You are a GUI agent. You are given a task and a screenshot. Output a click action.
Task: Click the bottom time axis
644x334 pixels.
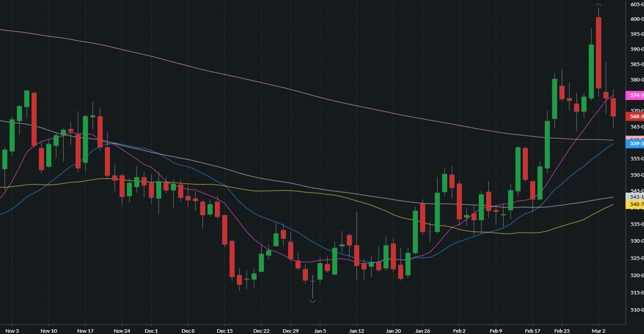pos(301,331)
